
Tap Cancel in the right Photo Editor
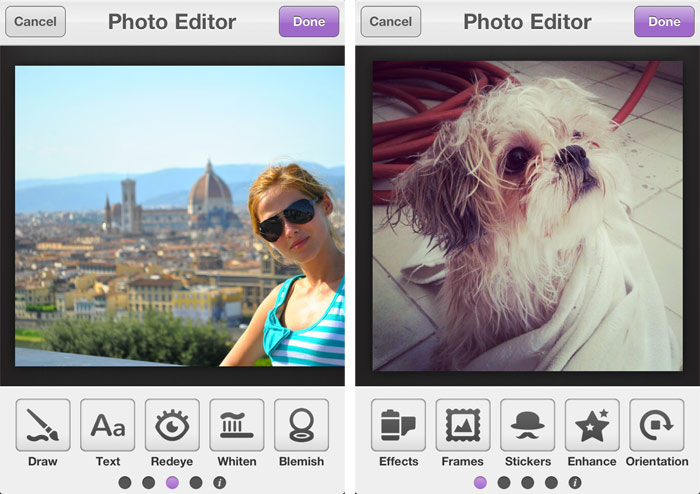[391, 21]
